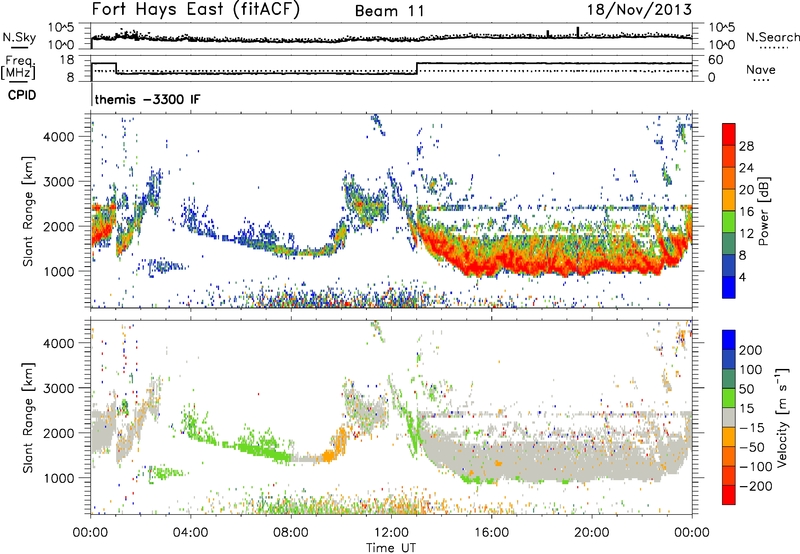Click the 'Time UT' axis title

[x=391, y=547]
